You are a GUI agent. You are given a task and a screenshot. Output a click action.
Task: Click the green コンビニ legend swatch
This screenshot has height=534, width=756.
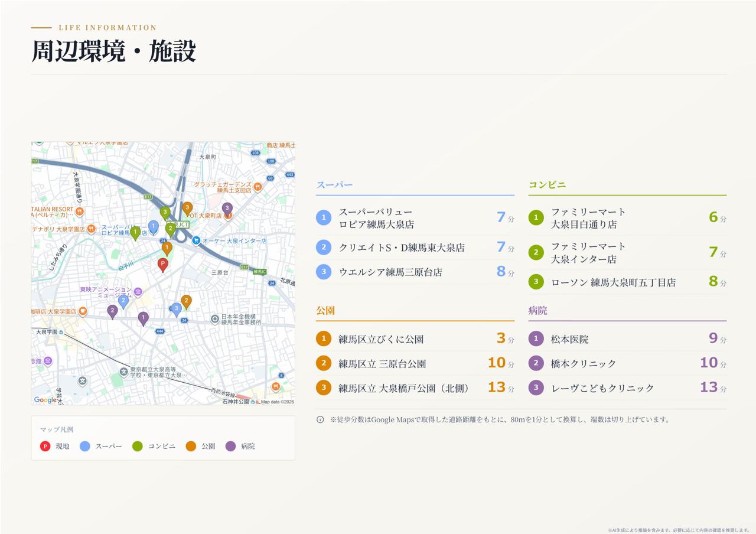(x=138, y=446)
